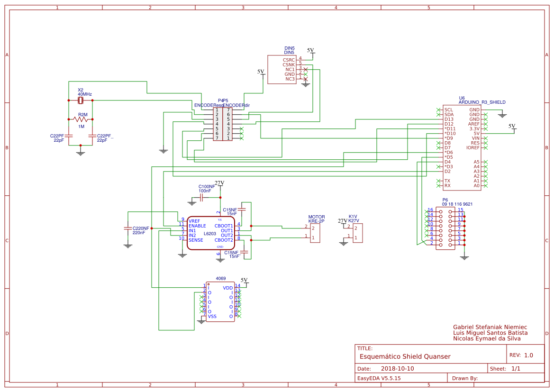Select the no-connect marker on SCL pin
The image size is (554, 392).
coord(438,109)
